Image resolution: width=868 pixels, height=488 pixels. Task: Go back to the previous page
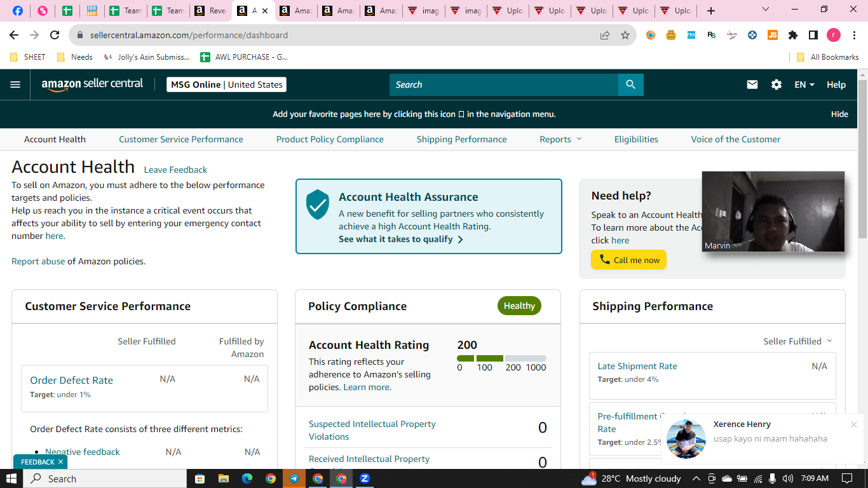tap(14, 35)
